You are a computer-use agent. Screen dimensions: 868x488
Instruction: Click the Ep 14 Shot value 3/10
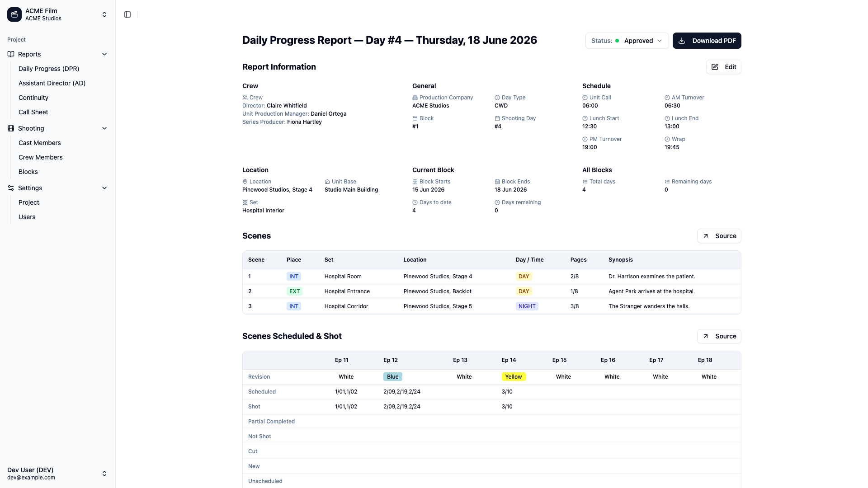[x=507, y=407]
